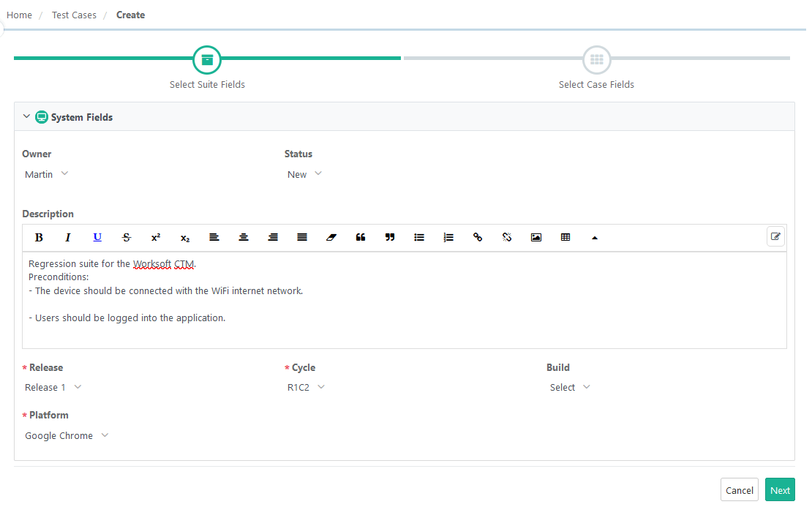Image resolution: width=812 pixels, height=507 pixels.
Task: Toggle underline formatting
Action: point(97,238)
